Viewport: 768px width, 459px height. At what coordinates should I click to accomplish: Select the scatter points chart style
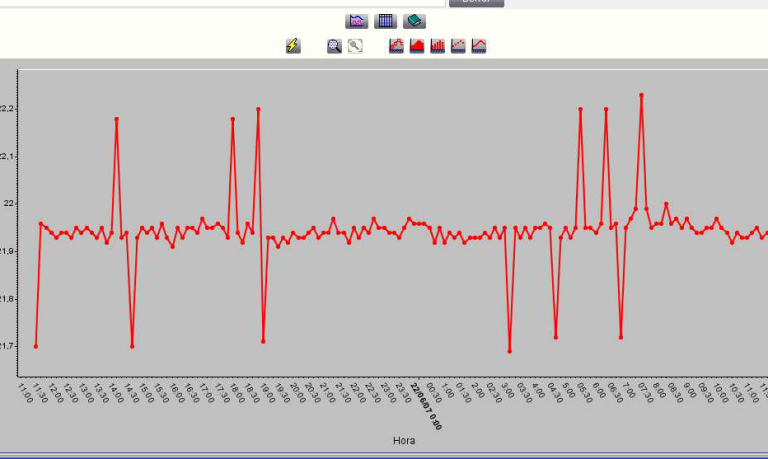(x=458, y=46)
